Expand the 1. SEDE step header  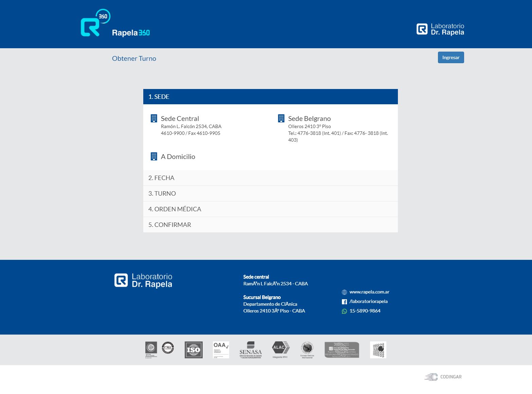tap(271, 97)
